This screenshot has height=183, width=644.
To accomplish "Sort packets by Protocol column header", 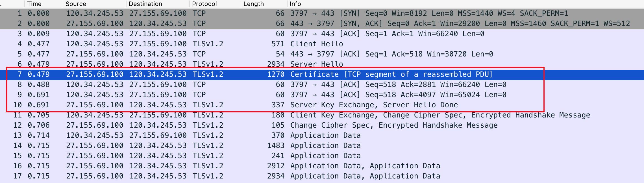I will [x=204, y=4].
